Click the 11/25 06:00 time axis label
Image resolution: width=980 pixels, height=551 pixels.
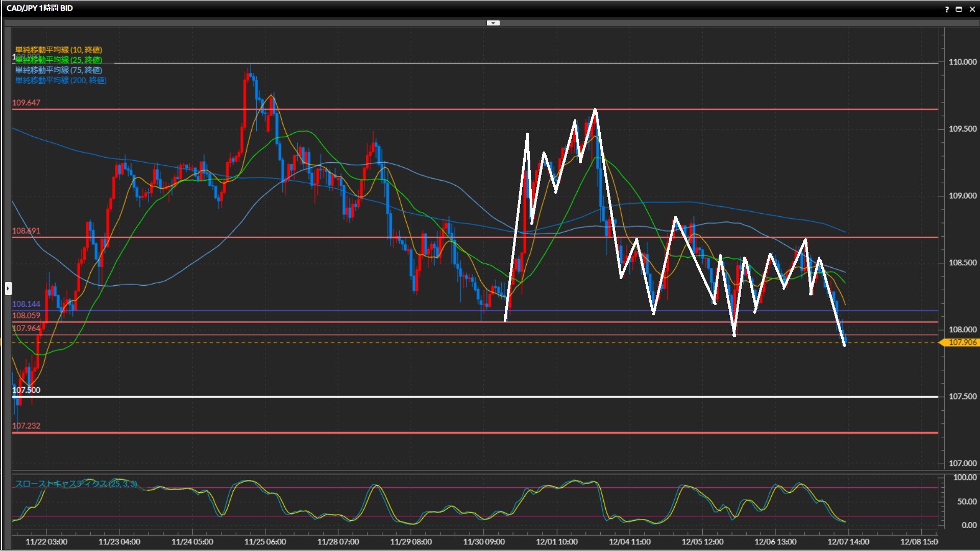coord(265,542)
